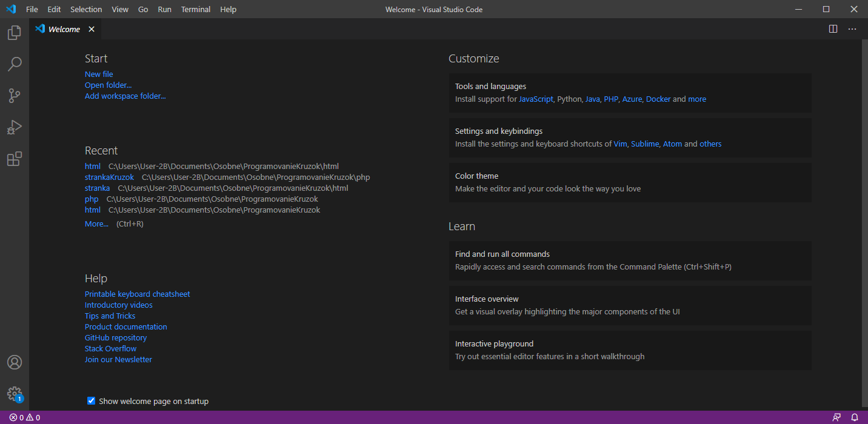
Task: Close the Welcome tab
Action: [92, 29]
